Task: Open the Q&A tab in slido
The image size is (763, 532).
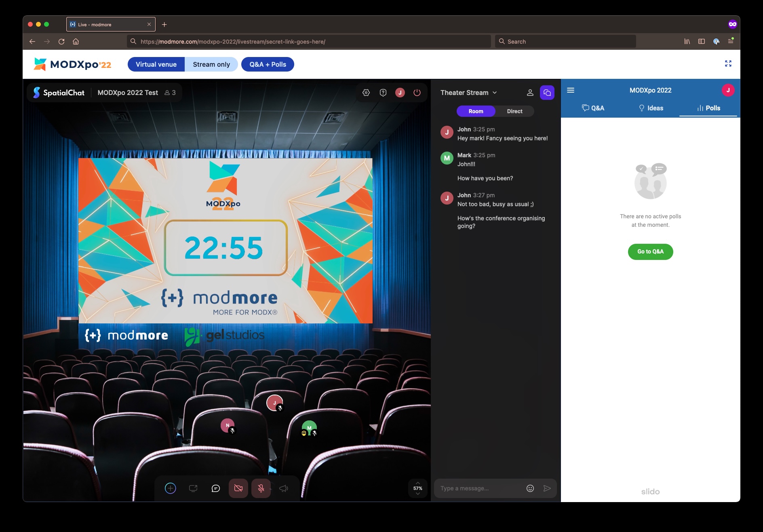Action: [x=593, y=108]
